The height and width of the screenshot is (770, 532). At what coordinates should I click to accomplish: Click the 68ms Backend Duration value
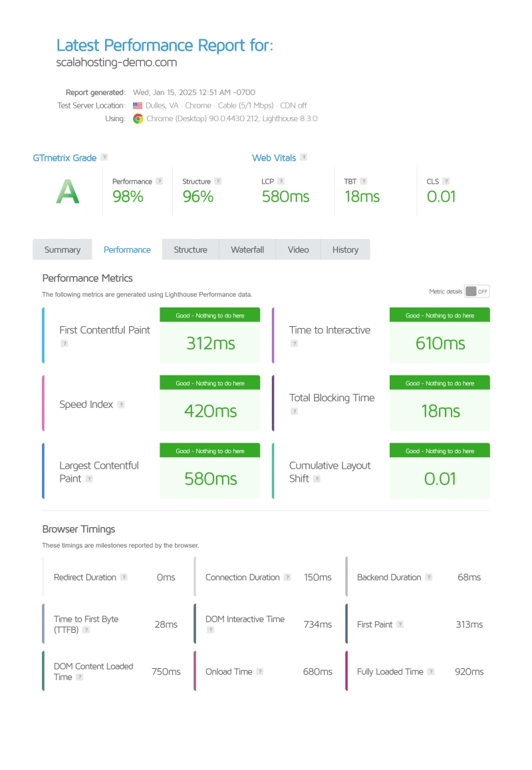coord(469,578)
